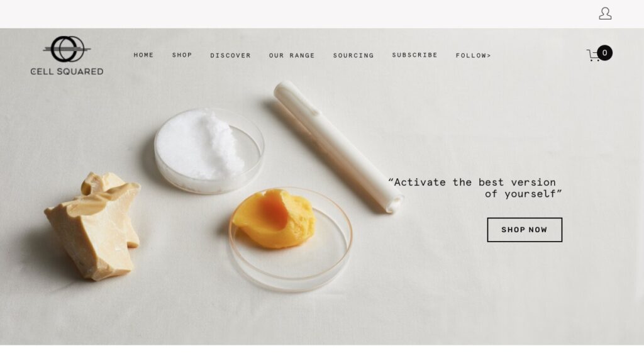Open the SOURCING page link
Image resolution: width=644 pixels, height=353 pixels.
pos(353,55)
